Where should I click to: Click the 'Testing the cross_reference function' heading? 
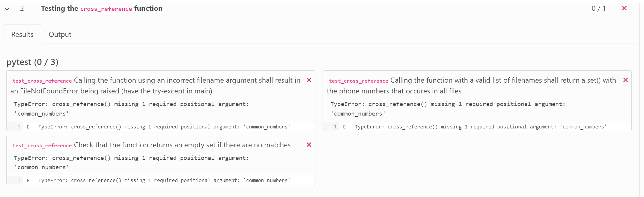(102, 9)
